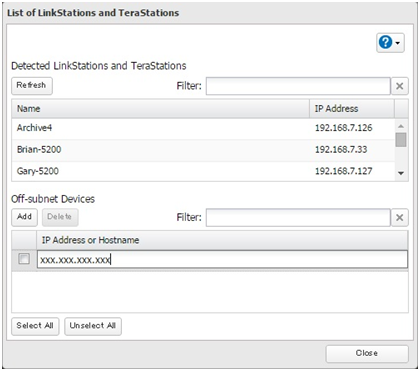Sort by the IP Address column header
The height and width of the screenshot is (370, 419).
(352, 109)
